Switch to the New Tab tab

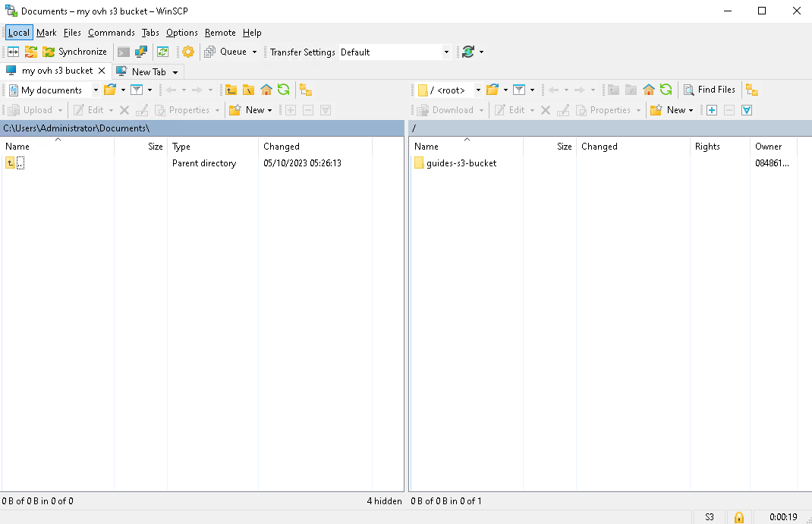coord(147,71)
